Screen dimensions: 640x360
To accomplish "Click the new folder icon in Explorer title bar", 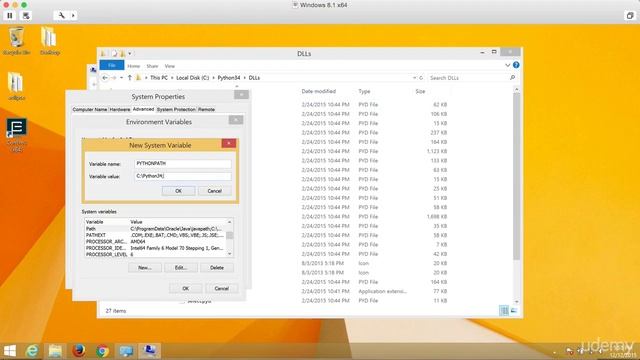I will [122, 53].
